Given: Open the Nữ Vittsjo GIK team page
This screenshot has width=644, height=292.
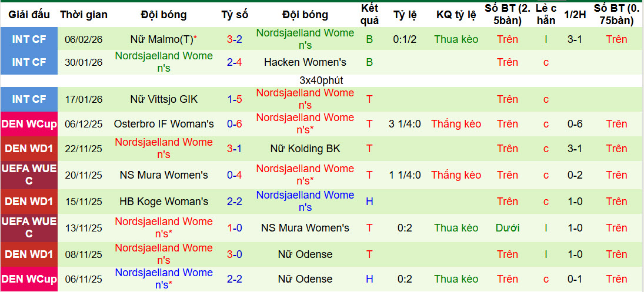Looking at the screenshot, I should (164, 99).
